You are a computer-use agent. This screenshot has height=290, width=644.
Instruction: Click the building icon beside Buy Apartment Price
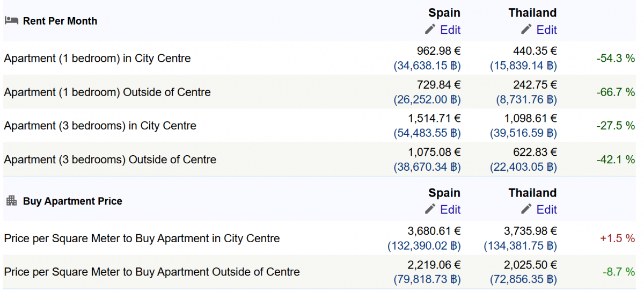(x=11, y=201)
